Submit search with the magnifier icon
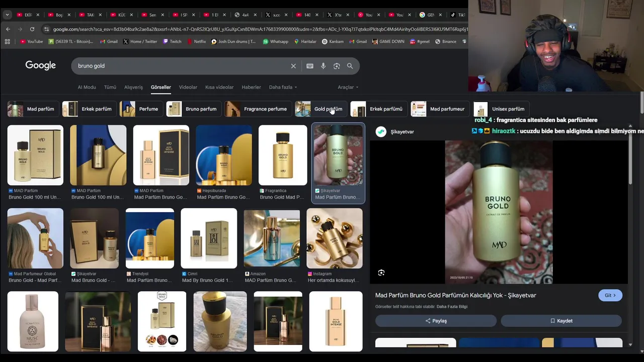 (x=350, y=66)
